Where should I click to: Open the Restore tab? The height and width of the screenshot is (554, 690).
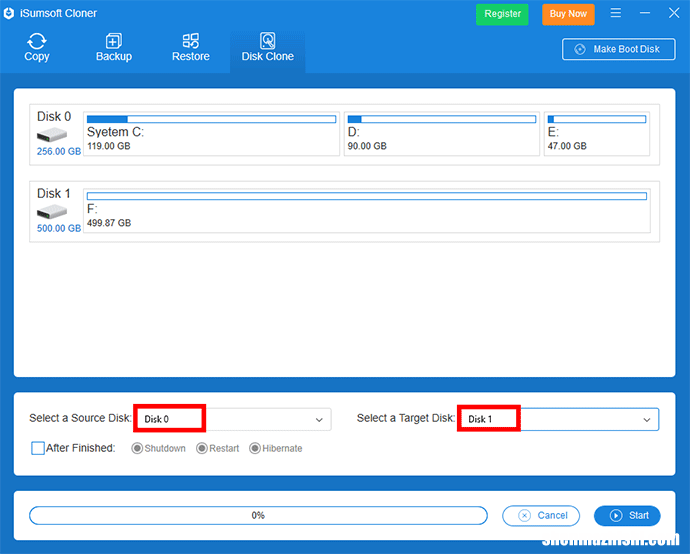pyautogui.click(x=191, y=48)
